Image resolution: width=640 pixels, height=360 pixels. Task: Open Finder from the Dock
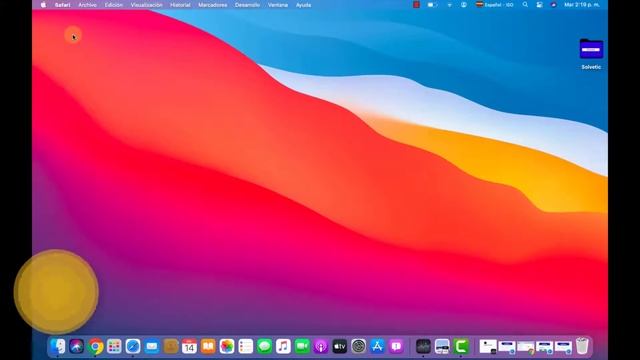[x=58, y=347]
